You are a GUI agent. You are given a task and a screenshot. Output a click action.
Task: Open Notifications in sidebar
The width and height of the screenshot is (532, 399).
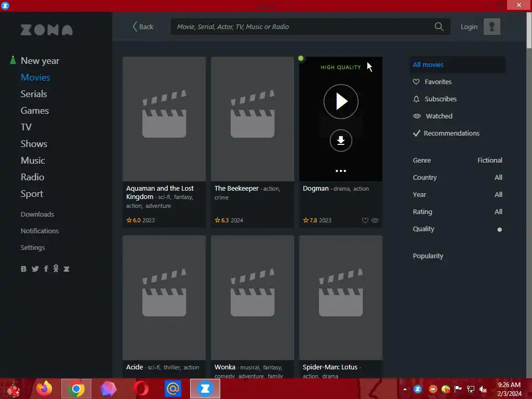click(39, 231)
